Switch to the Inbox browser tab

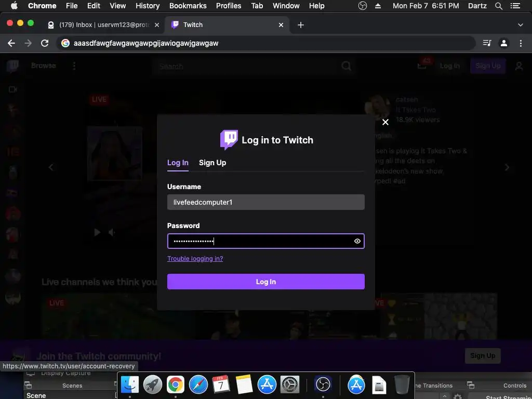point(103,25)
